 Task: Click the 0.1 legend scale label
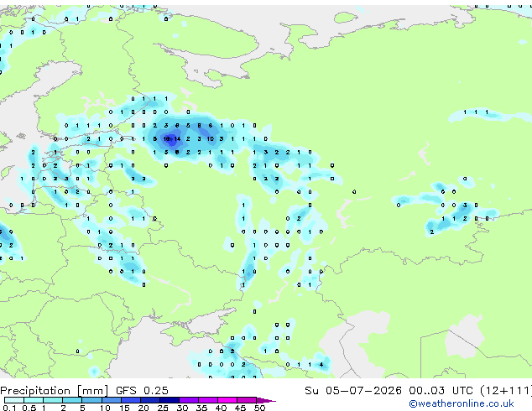10,408
